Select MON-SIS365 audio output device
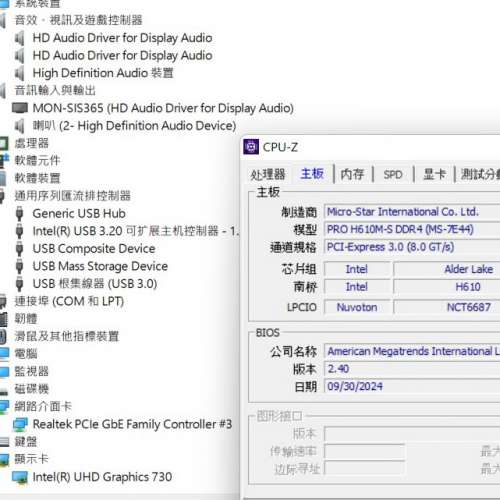Image resolution: width=500 pixels, height=500 pixels. (163, 108)
